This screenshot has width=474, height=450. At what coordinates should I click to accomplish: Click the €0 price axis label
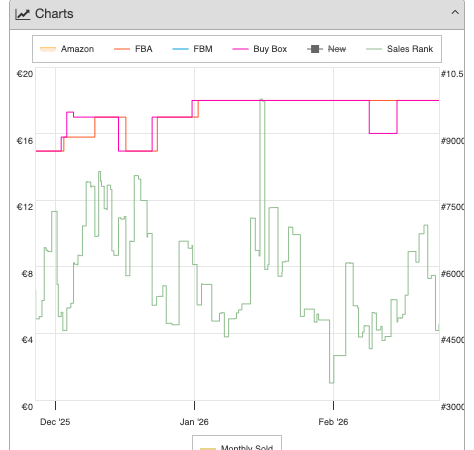27,407
